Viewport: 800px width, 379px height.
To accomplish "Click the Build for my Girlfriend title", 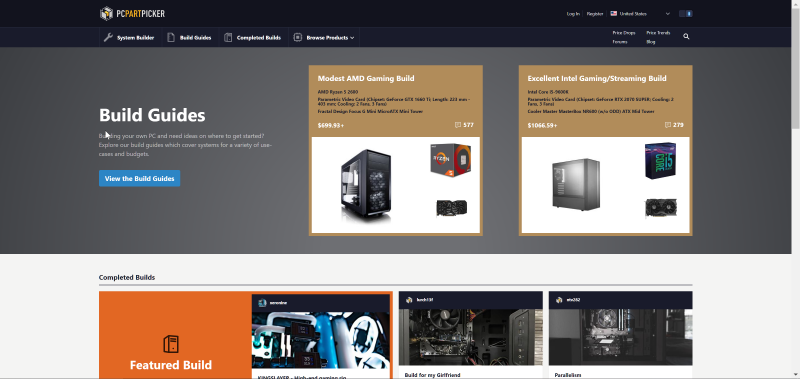I will 432,375.
